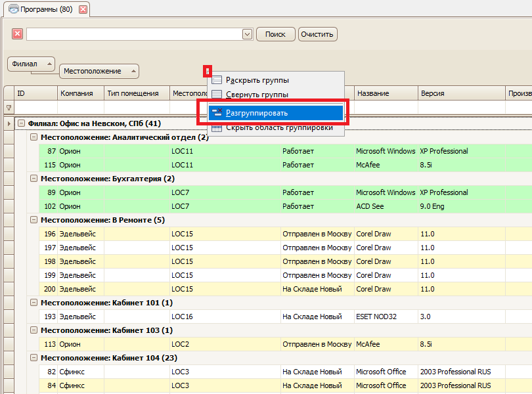
Task: Click Отправлен в Москву in row 197
Action: point(317,248)
